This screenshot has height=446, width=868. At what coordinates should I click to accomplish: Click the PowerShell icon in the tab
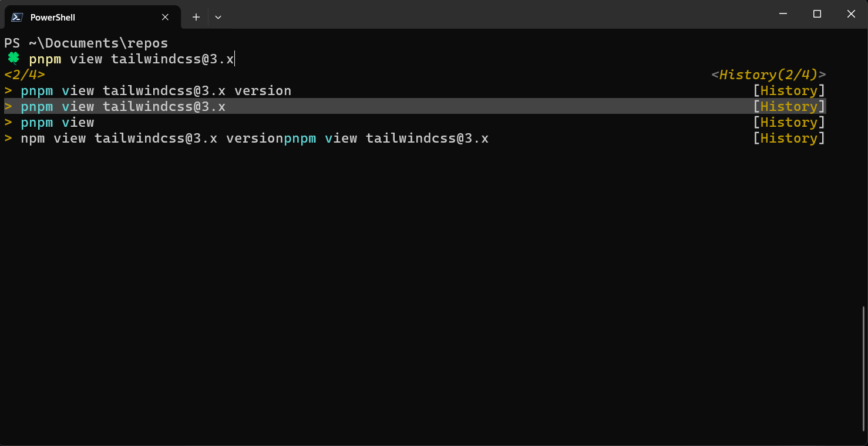17,17
